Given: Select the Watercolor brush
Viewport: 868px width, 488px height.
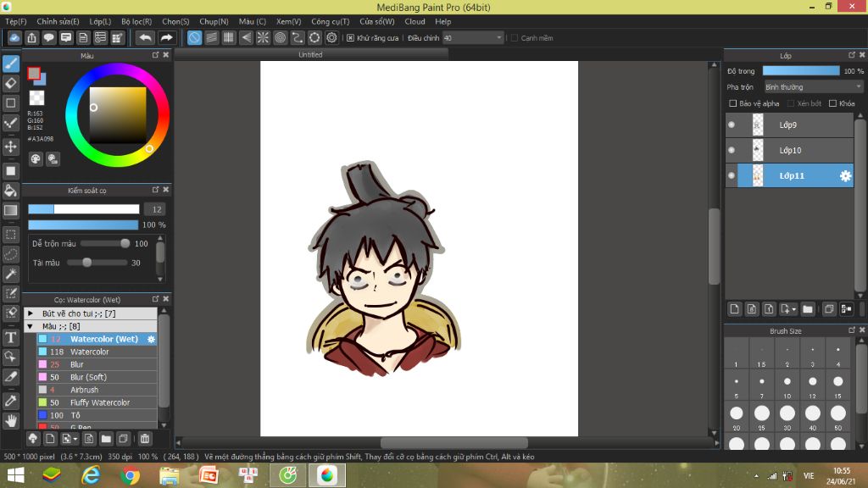Looking at the screenshot, I should tap(97, 352).
